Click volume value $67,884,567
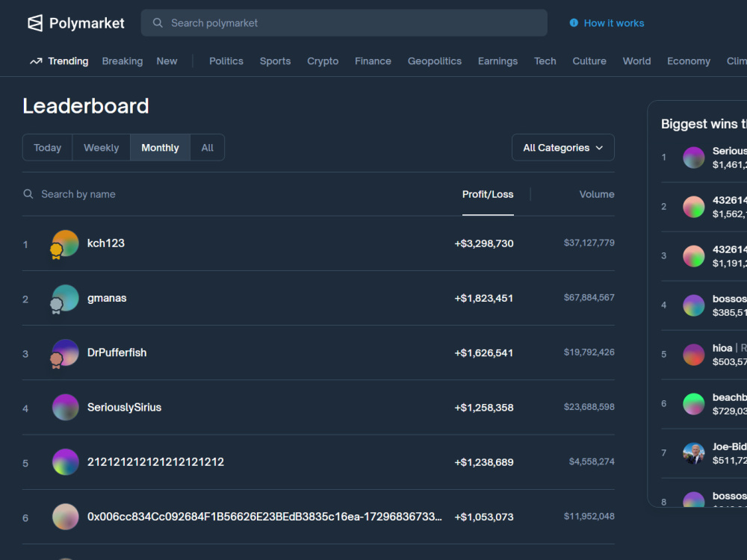Image resolution: width=747 pixels, height=560 pixels. [589, 298]
